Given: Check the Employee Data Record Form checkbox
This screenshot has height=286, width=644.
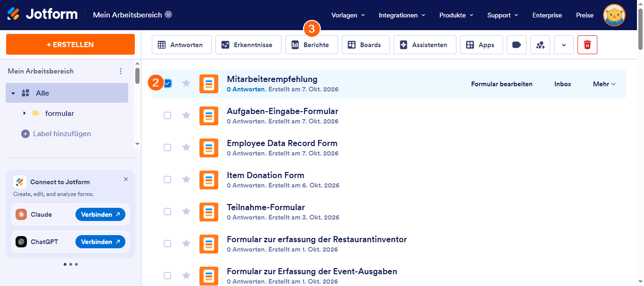Looking at the screenshot, I should (167, 147).
